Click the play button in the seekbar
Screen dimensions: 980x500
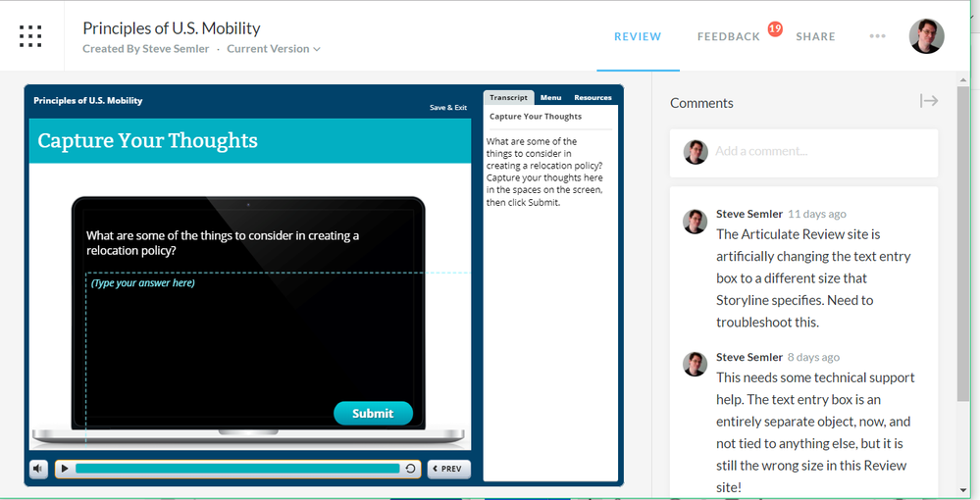point(65,469)
